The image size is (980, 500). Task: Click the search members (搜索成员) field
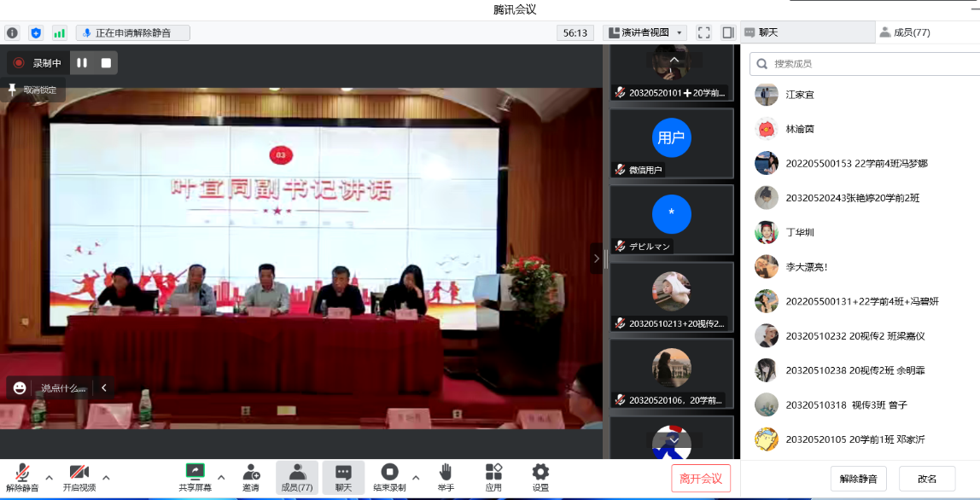[862, 63]
